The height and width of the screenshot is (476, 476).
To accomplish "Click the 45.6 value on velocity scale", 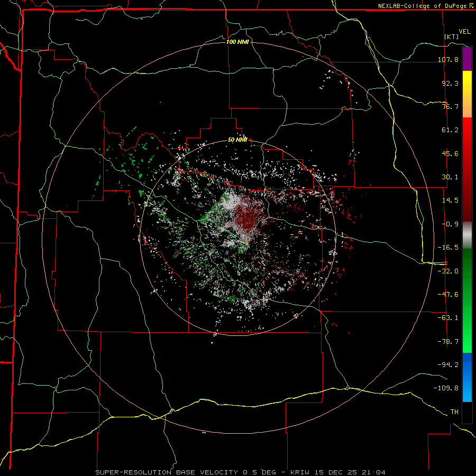I will tap(450, 153).
